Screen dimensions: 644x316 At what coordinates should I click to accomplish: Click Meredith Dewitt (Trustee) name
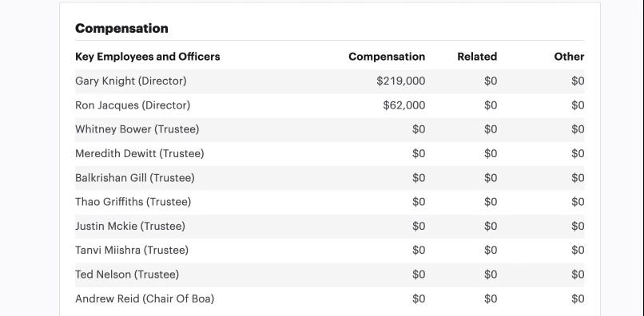click(139, 153)
